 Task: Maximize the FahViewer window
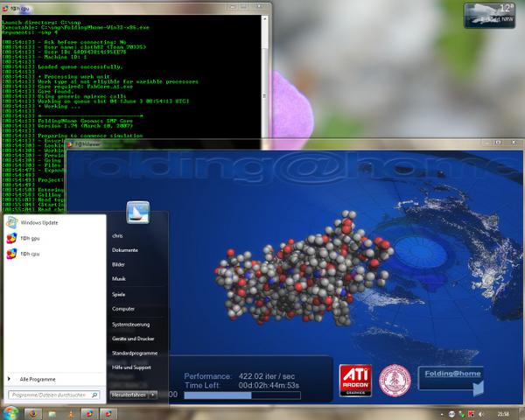[499, 143]
